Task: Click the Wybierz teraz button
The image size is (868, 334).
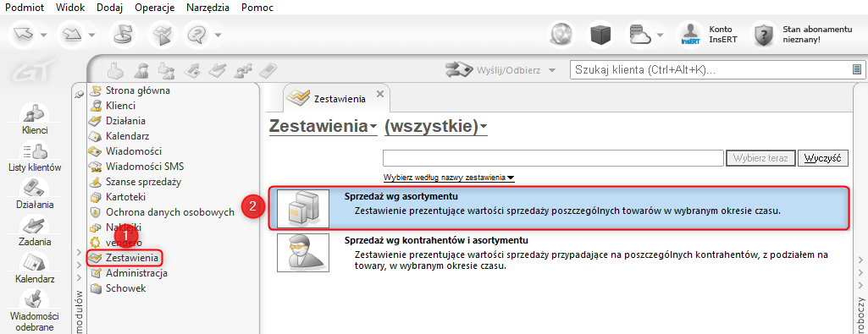Action: pos(760,157)
